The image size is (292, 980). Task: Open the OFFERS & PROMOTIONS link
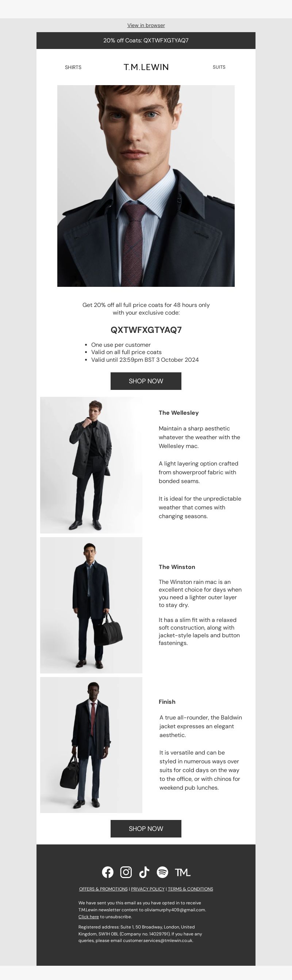tap(103, 889)
